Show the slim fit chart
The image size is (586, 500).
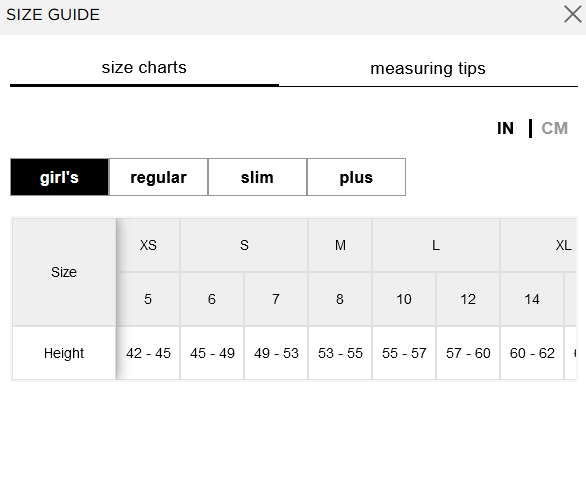tap(257, 177)
